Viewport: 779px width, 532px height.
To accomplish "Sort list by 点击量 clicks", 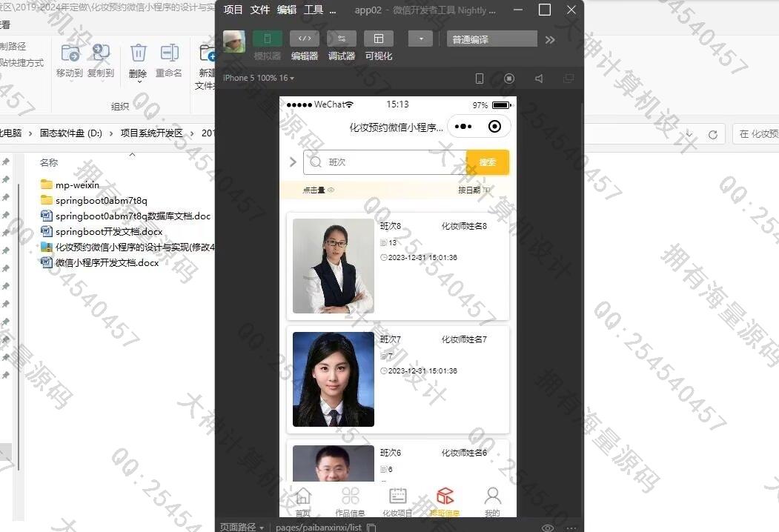I will pos(319,190).
